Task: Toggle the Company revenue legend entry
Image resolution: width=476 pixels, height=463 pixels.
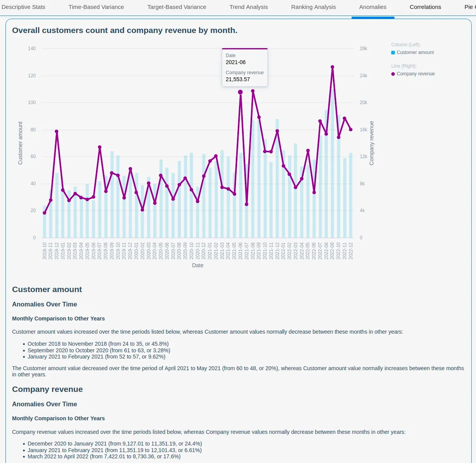Action: click(x=415, y=74)
